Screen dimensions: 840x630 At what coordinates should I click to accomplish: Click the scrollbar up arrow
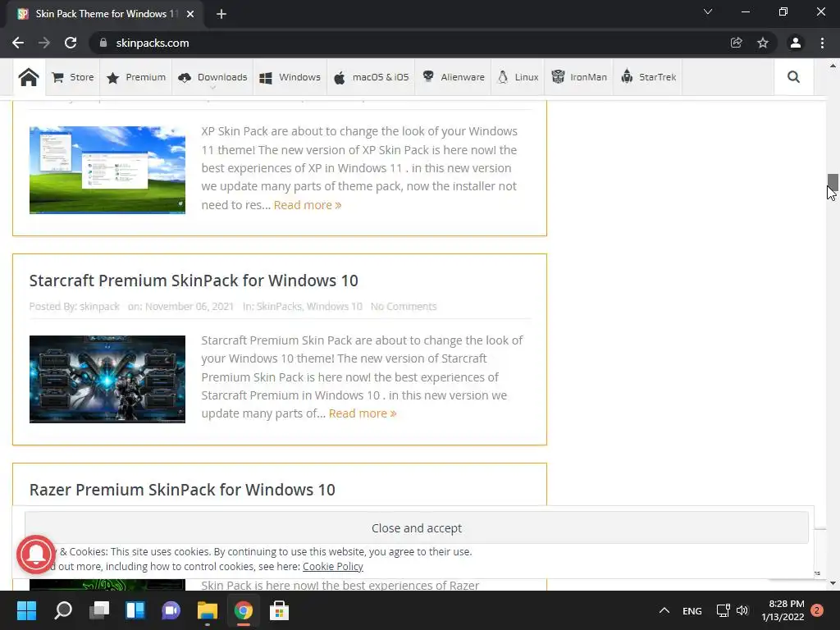coord(833,66)
